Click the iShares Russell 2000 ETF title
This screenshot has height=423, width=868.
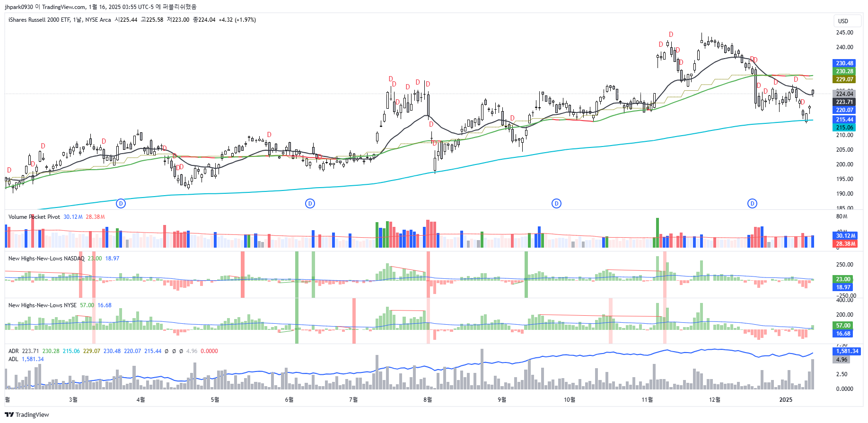pos(39,20)
